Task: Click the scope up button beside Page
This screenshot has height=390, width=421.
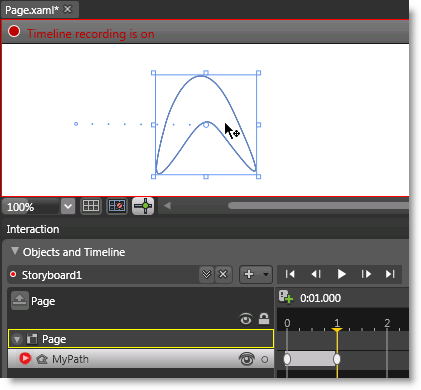Action: pyautogui.click(x=20, y=300)
